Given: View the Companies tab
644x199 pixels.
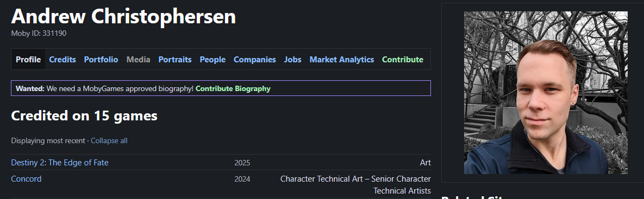Looking at the screenshot, I should 255,59.
